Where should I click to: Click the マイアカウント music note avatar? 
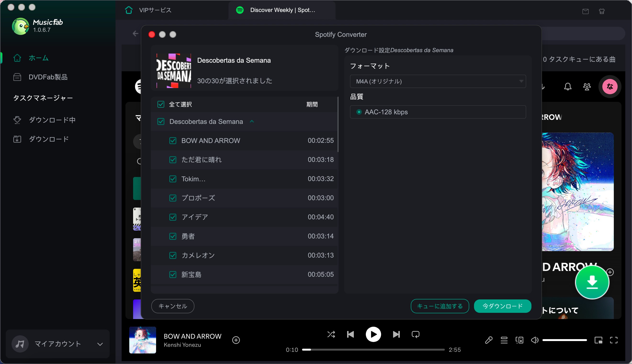pyautogui.click(x=20, y=344)
